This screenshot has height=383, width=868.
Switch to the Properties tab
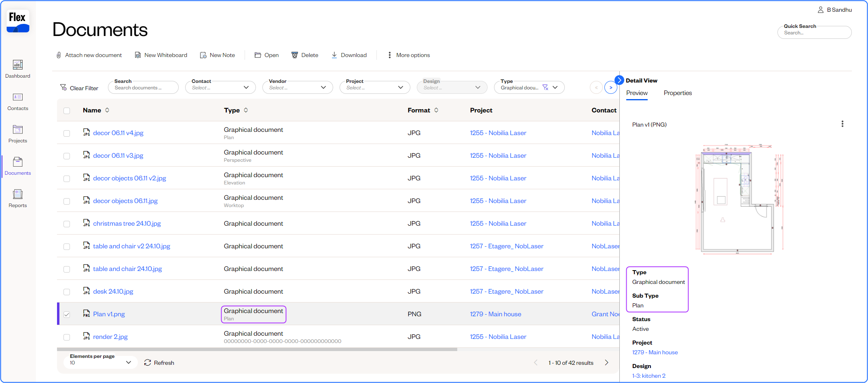click(678, 93)
